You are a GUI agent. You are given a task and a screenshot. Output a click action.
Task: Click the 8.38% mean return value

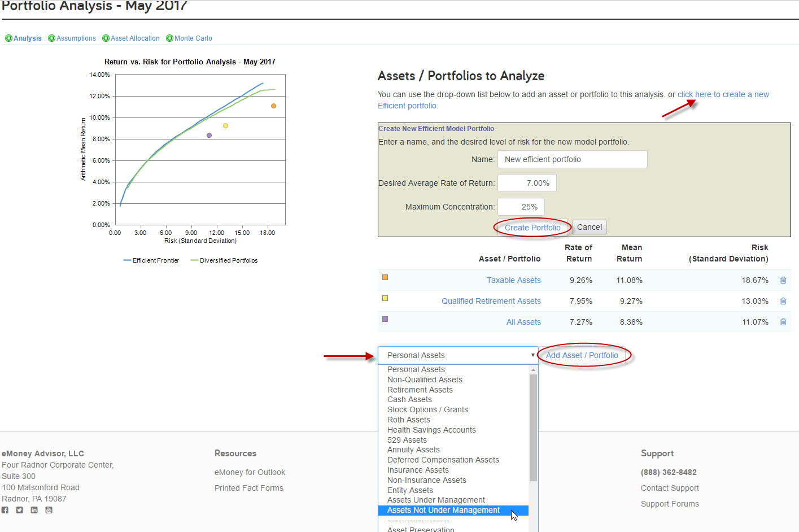631,322
